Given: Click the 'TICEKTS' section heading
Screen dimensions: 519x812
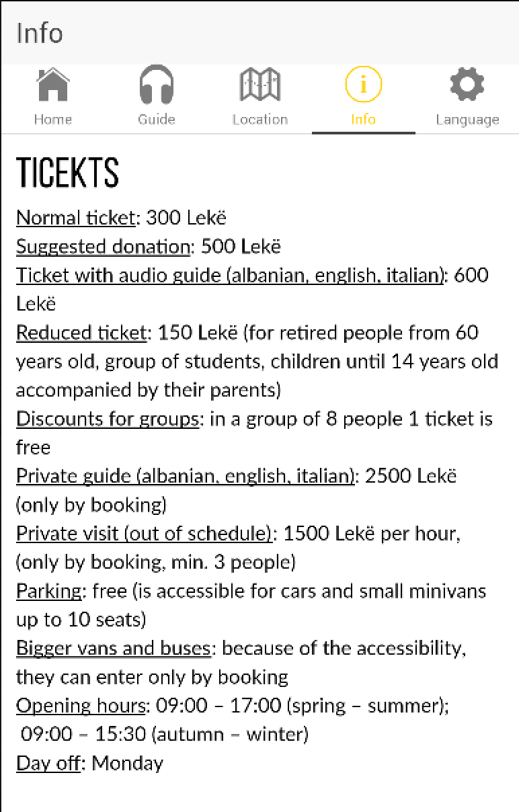Looking at the screenshot, I should (x=67, y=173).
